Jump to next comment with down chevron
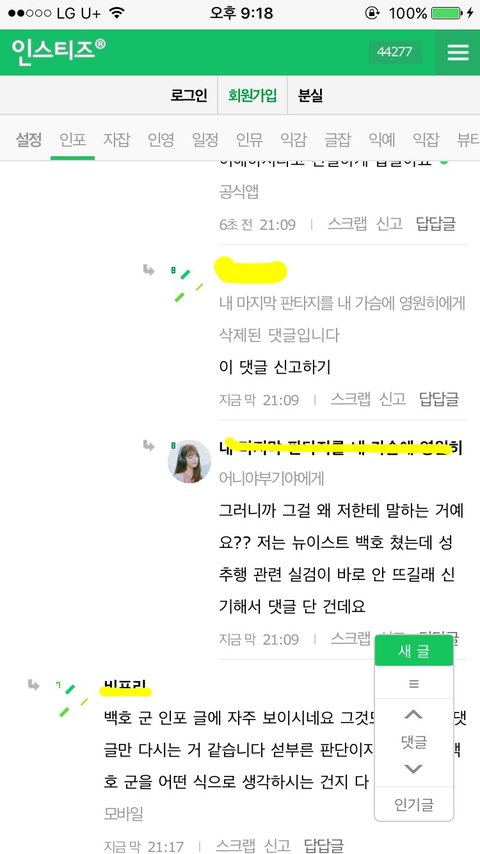 [414, 769]
